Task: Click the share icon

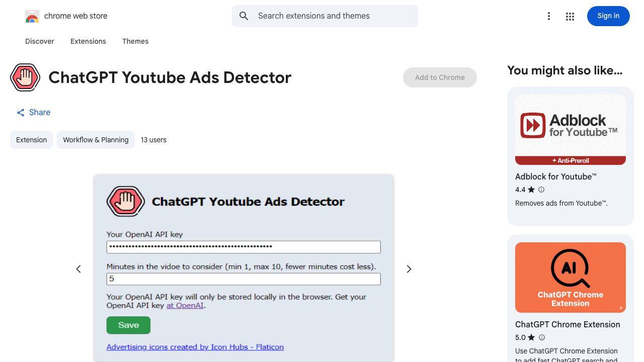Action: click(21, 113)
